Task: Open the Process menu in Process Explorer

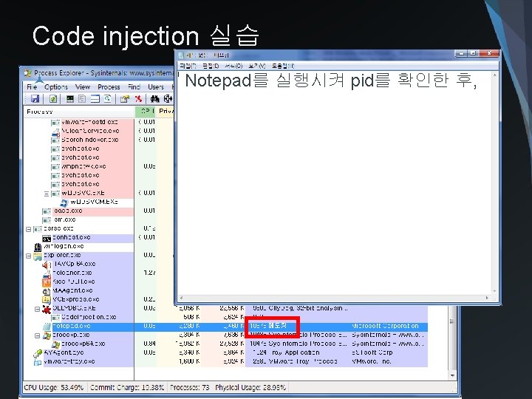Action: pyautogui.click(x=109, y=87)
